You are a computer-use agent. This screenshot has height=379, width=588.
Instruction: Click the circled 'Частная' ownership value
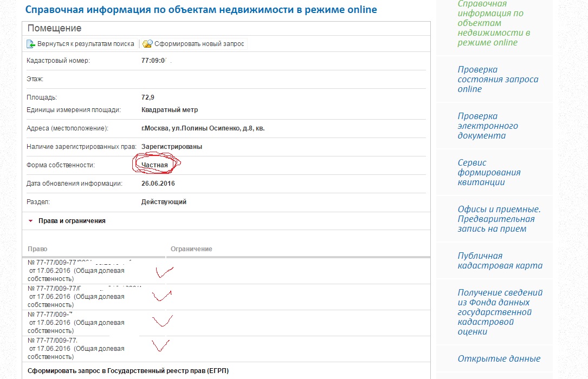point(154,165)
